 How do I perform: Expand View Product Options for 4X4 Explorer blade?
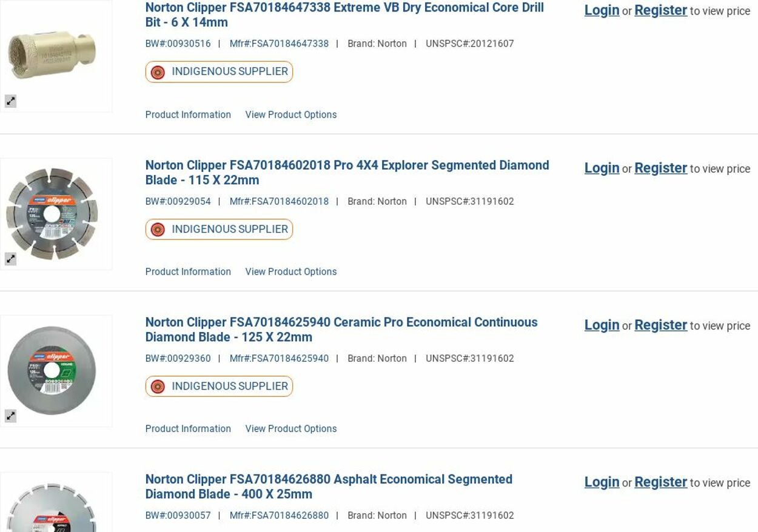coord(290,272)
